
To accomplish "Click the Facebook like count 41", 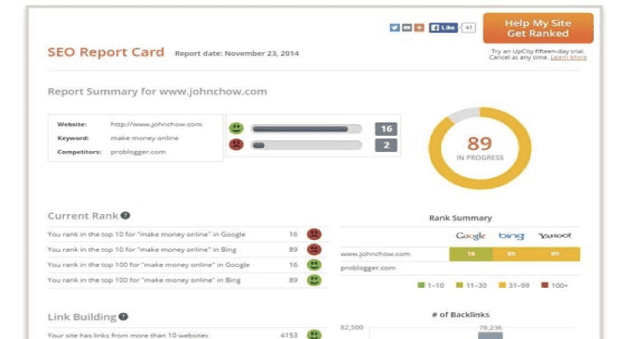I will 469,28.
